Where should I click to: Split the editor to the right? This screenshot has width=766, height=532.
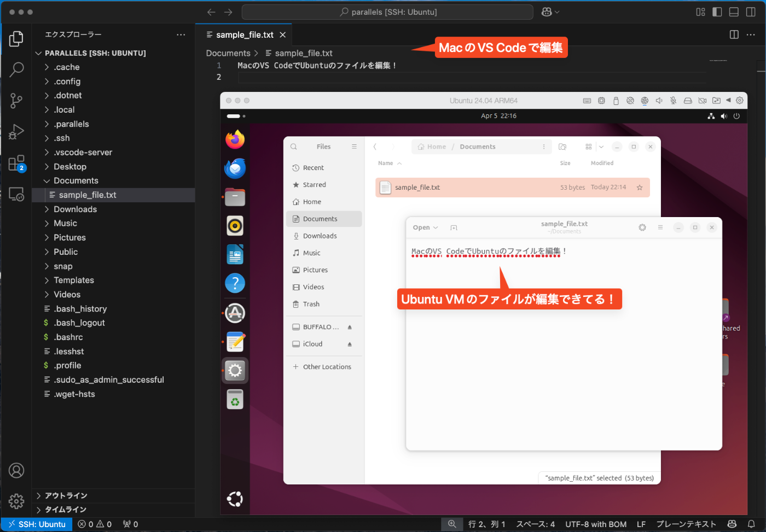pyautogui.click(x=734, y=34)
